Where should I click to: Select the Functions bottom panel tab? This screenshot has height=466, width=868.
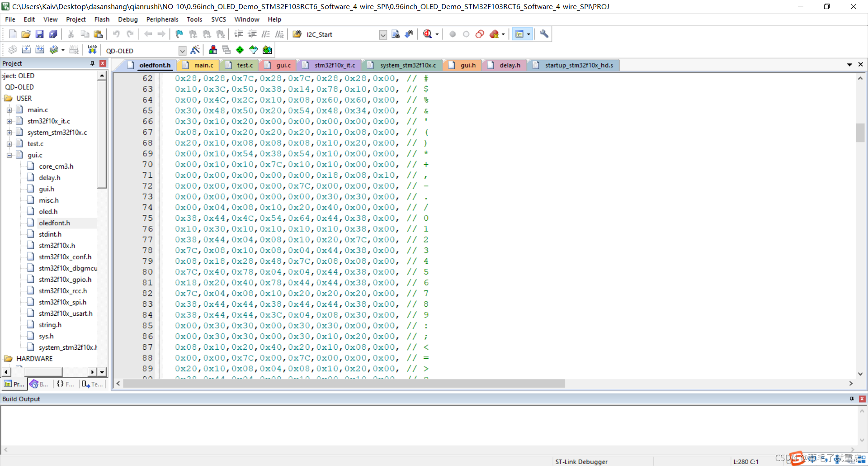(x=65, y=384)
